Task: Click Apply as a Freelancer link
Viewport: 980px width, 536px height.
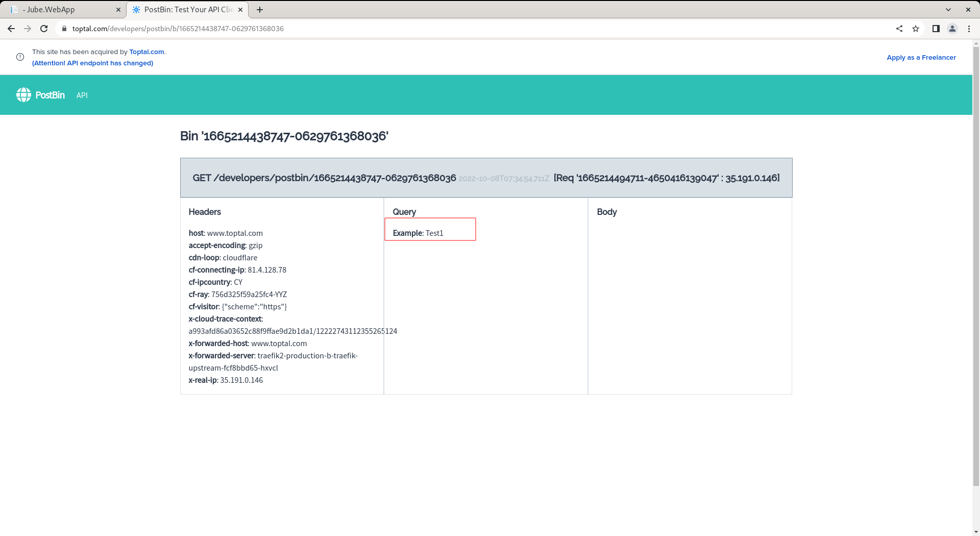Action: [921, 57]
